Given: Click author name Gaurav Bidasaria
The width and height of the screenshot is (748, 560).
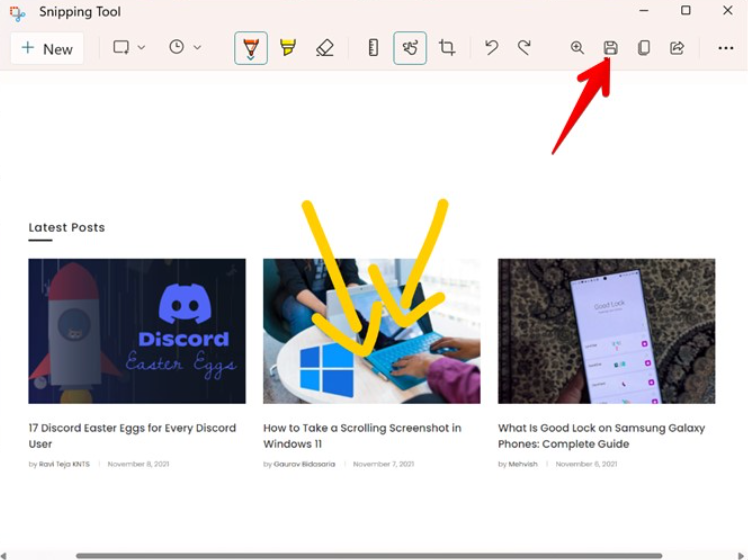Looking at the screenshot, I should (x=304, y=464).
